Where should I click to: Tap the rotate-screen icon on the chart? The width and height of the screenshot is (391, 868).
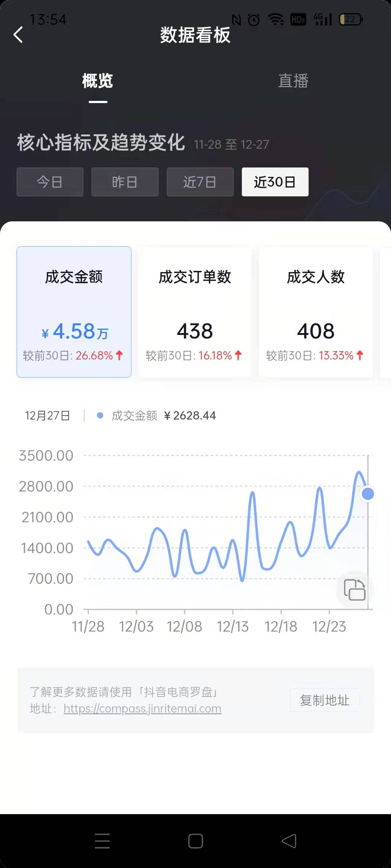point(354,590)
